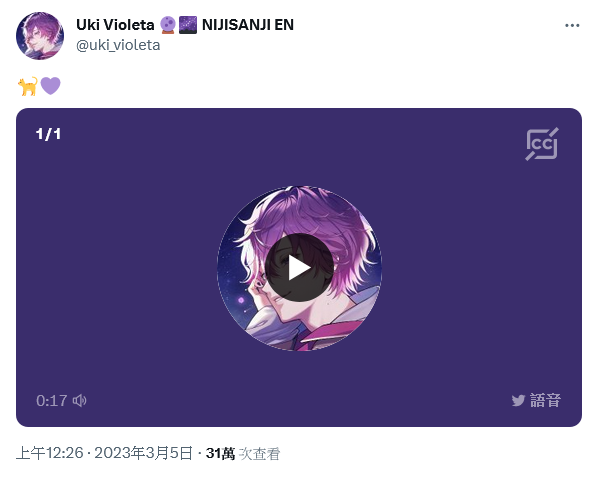This screenshot has height=478, width=598.
Task: Click the Twitter bird logo icon
Action: click(518, 401)
